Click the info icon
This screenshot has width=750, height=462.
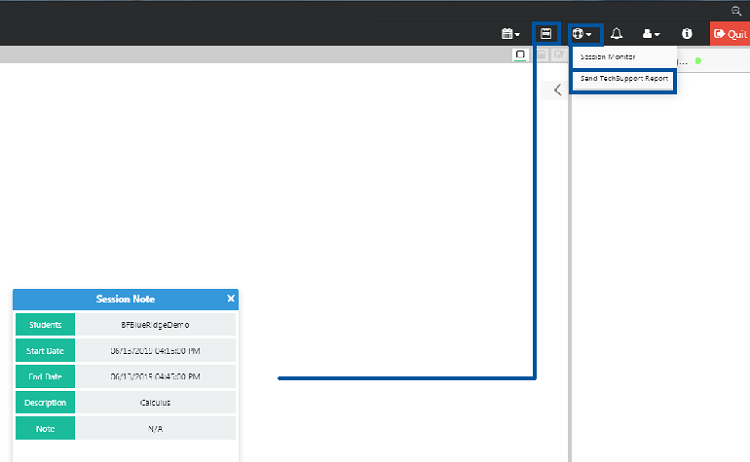(686, 33)
